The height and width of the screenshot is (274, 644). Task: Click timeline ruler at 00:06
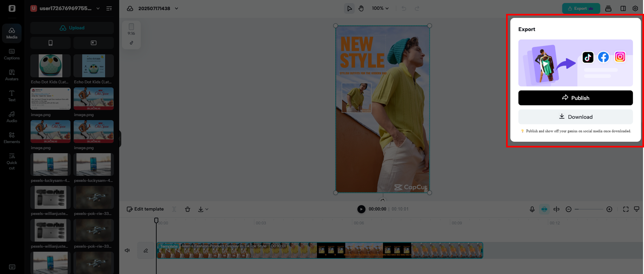358,223
